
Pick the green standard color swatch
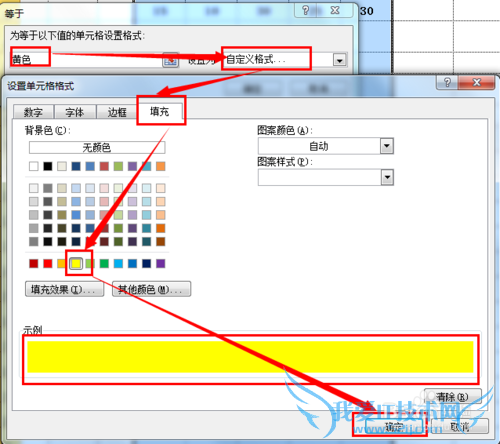point(104,264)
